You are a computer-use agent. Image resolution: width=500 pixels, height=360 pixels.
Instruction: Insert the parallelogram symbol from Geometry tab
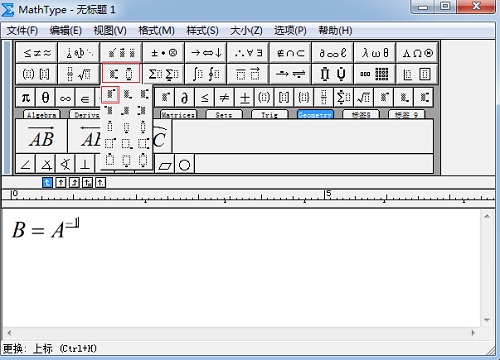click(165, 164)
